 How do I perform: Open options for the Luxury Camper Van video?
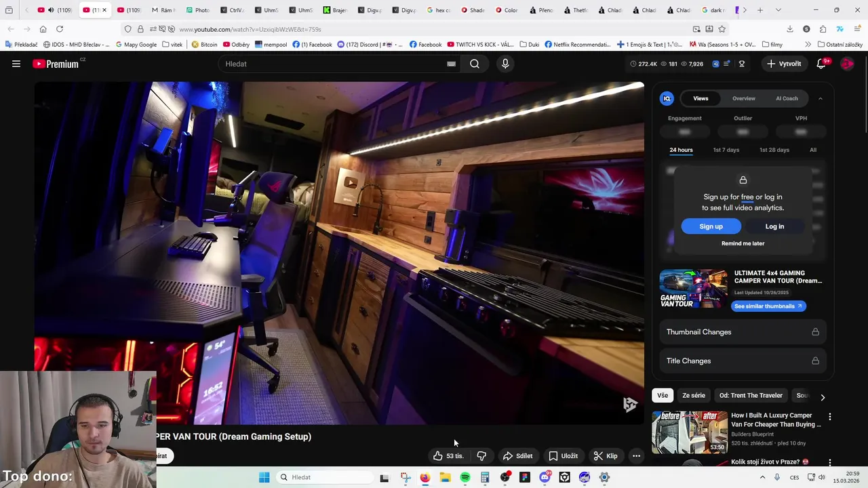point(830,417)
